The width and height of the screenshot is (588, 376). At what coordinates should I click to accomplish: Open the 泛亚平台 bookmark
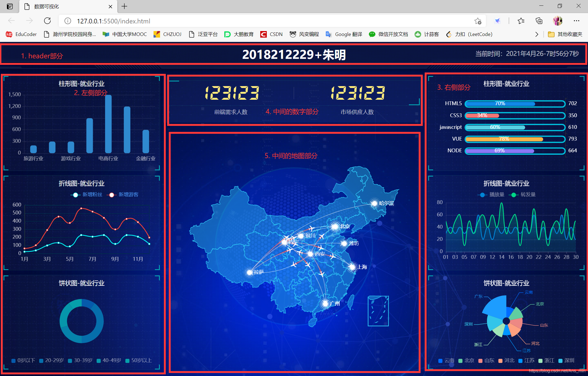pyautogui.click(x=203, y=34)
